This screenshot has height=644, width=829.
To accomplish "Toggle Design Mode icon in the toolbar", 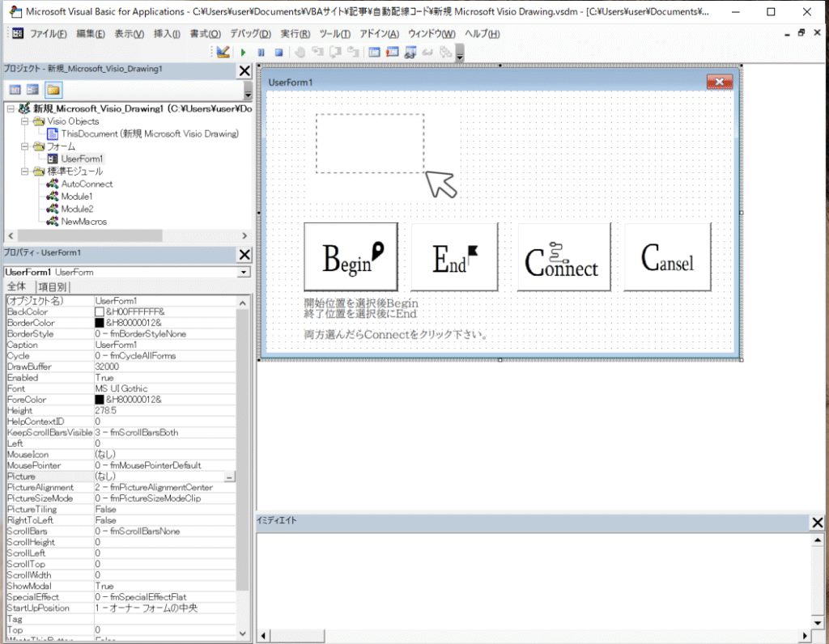I will 224,53.
